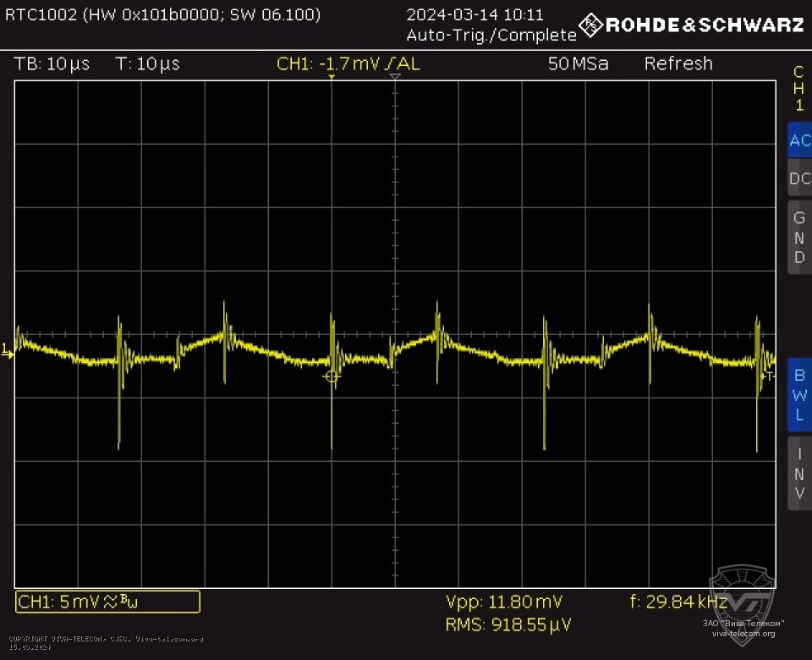Click the Refresh acquisition mode label
812x660 pixels.
(678, 64)
